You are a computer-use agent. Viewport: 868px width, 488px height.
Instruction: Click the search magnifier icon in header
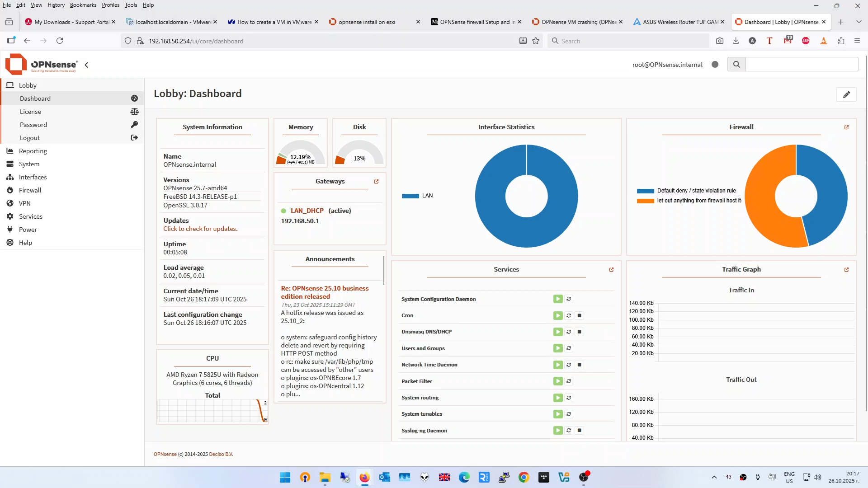[736, 65]
